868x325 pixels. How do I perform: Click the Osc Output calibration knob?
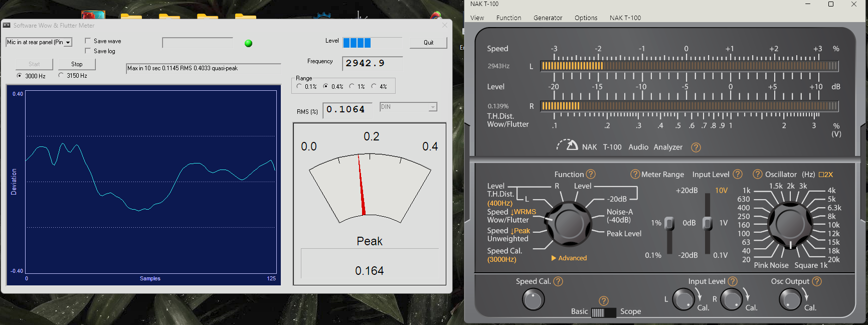[790, 300]
